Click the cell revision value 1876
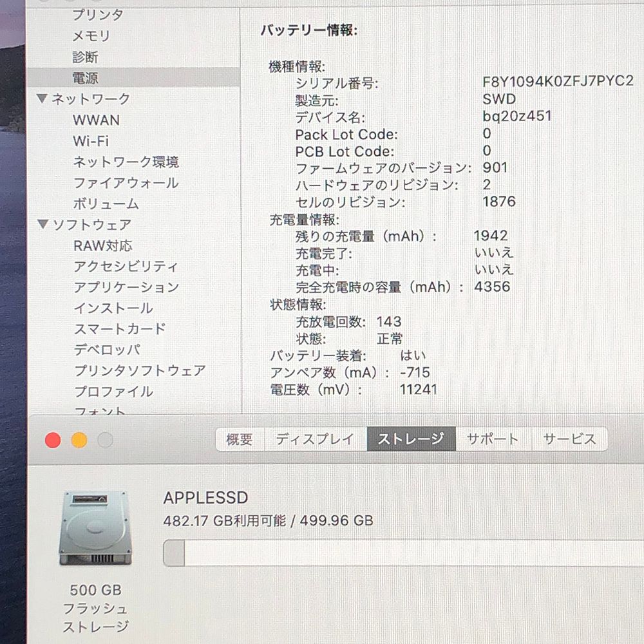Screen dimensions: 644x644 pos(499,202)
